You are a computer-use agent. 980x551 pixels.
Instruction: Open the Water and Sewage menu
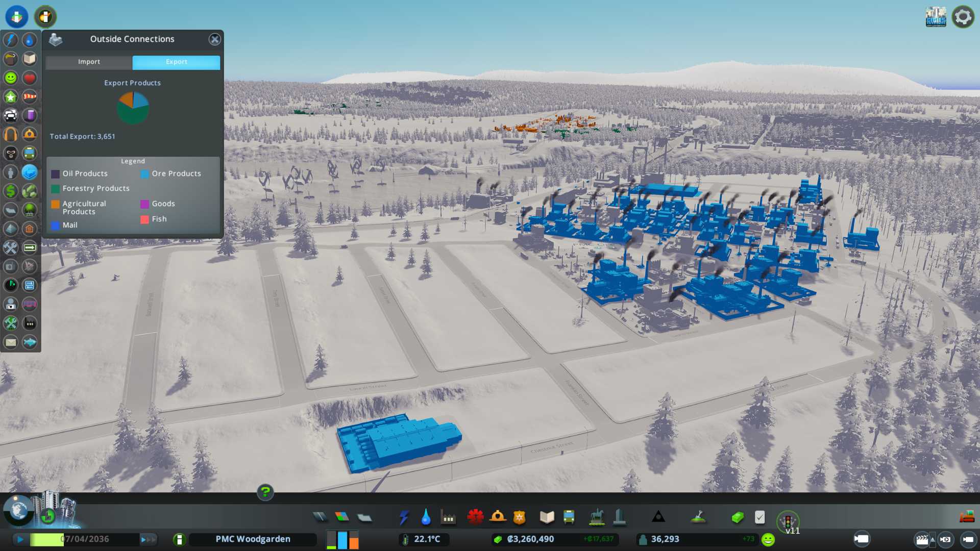point(426,517)
